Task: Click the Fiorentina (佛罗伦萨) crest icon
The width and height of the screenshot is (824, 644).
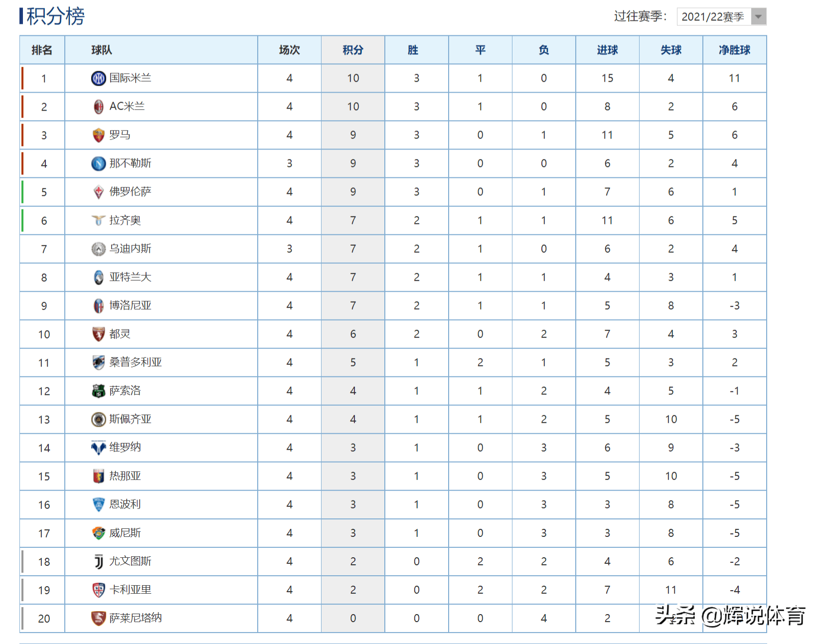Action: [99, 192]
